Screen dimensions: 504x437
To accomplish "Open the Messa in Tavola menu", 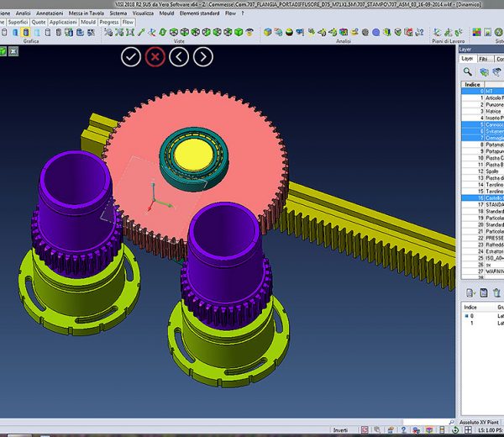I will pyautogui.click(x=87, y=13).
